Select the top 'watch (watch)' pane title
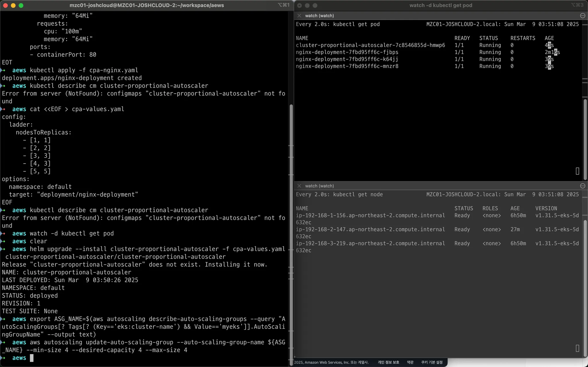 319,15
